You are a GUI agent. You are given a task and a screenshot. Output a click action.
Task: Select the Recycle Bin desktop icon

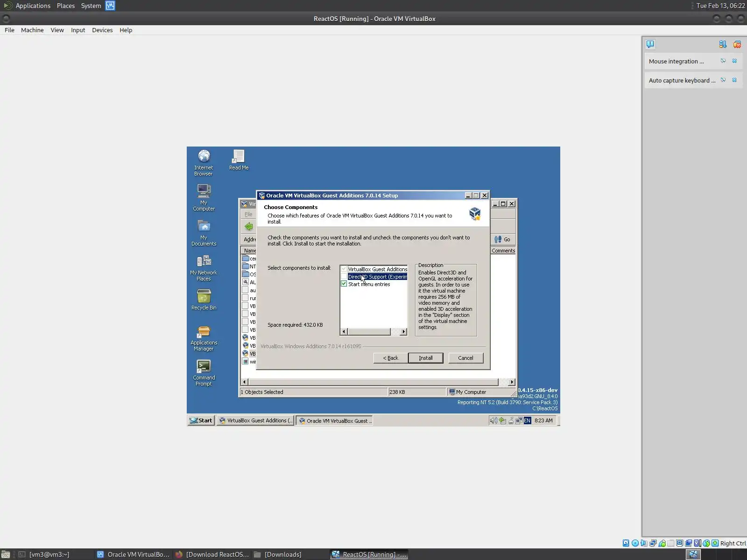point(204,300)
